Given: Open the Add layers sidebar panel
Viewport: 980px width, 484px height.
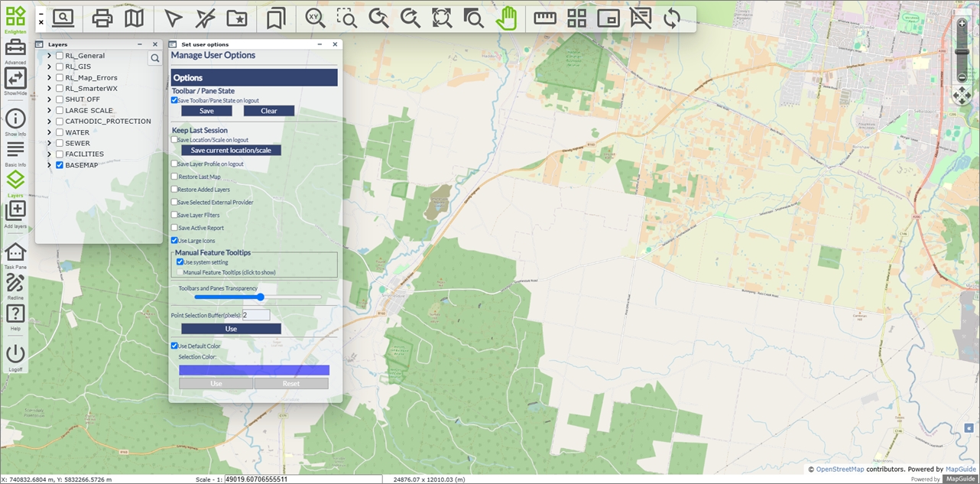Looking at the screenshot, I should 15,211.
